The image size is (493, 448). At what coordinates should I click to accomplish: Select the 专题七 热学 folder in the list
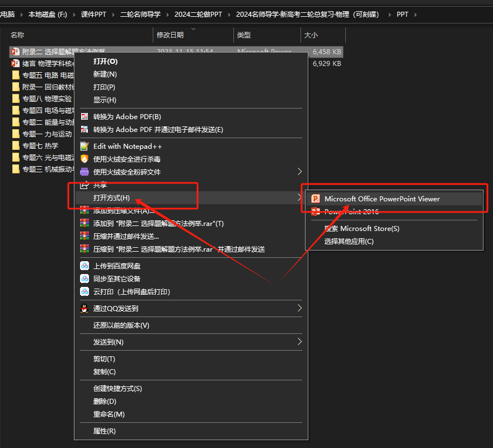pyautogui.click(x=40, y=145)
